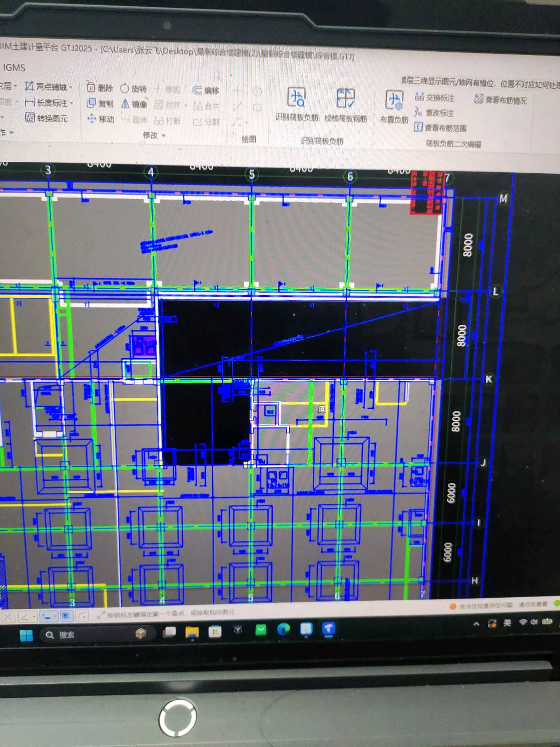
Task: Toggle the cross snap icon in status bar
Action: [x=8, y=616]
